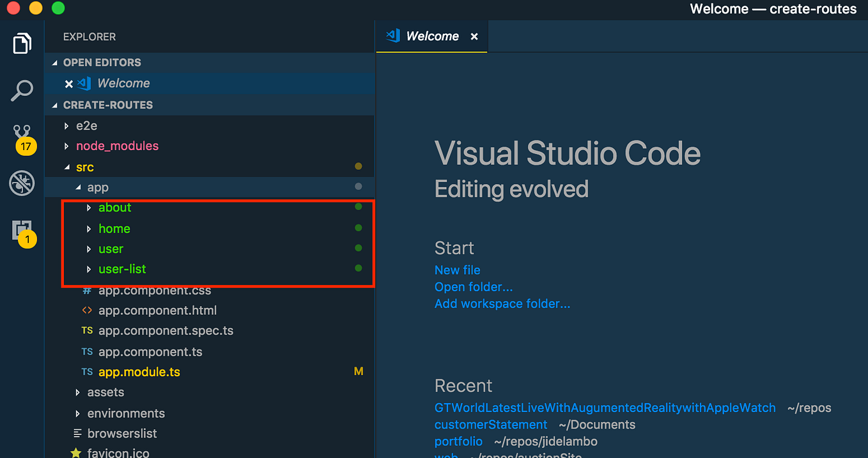Image resolution: width=868 pixels, height=458 pixels.
Task: Open the customerStatement recent project link
Action: point(490,424)
